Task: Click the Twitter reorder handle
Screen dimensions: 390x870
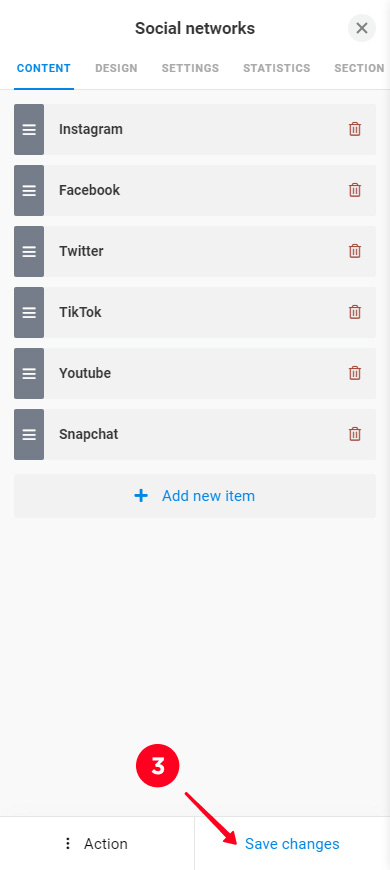Action: [x=29, y=251]
